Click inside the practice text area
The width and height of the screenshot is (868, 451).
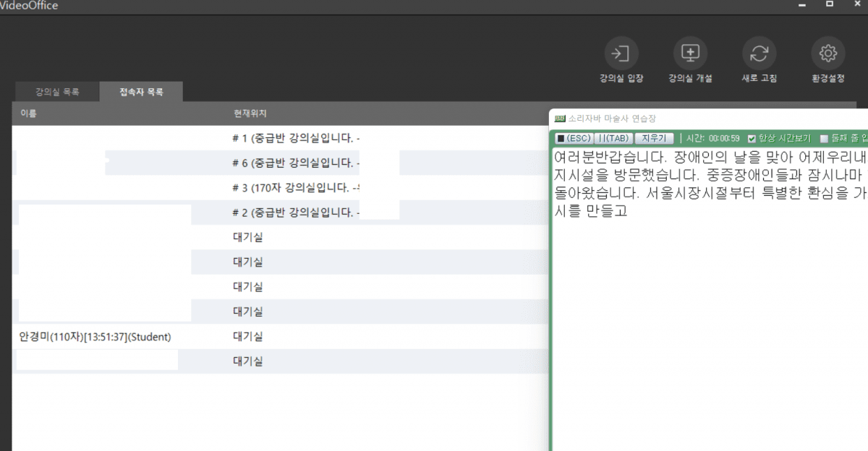pyautogui.click(x=709, y=325)
